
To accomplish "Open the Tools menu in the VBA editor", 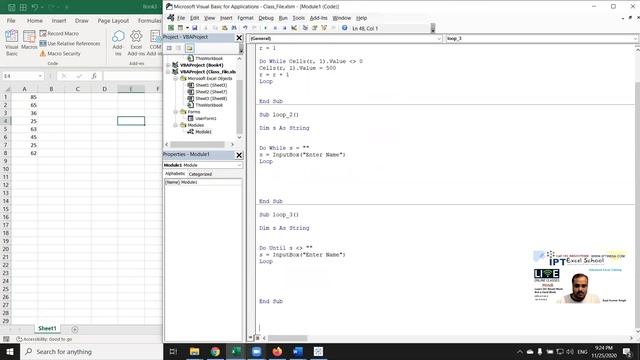I will (x=298, y=18).
